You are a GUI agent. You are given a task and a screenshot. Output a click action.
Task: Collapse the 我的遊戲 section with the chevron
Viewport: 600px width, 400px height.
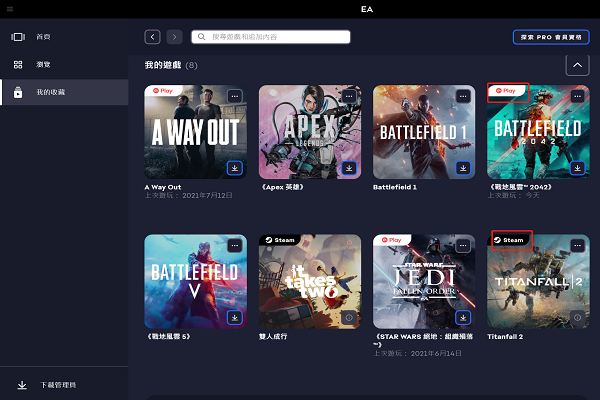click(x=576, y=66)
